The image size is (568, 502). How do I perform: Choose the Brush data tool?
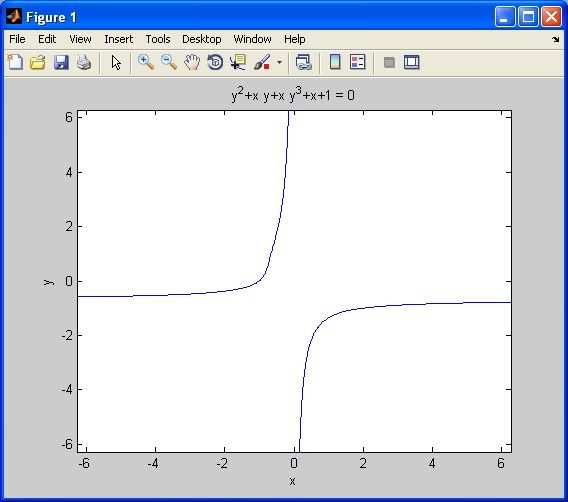[x=262, y=62]
